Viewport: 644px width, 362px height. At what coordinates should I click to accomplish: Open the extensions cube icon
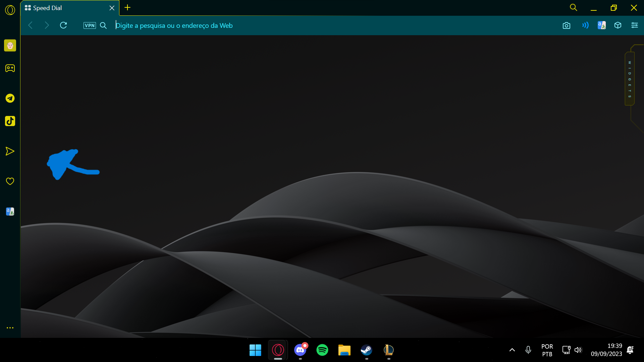[618, 25]
